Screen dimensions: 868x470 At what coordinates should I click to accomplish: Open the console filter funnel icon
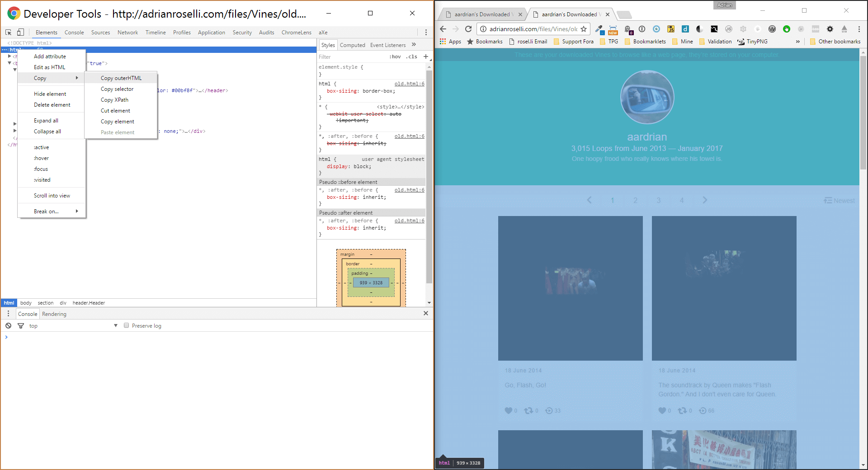pos(21,325)
